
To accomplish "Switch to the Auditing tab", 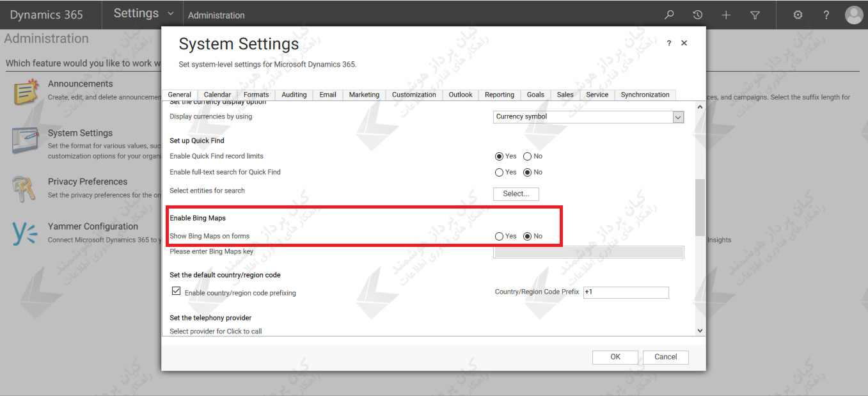I will coord(294,95).
